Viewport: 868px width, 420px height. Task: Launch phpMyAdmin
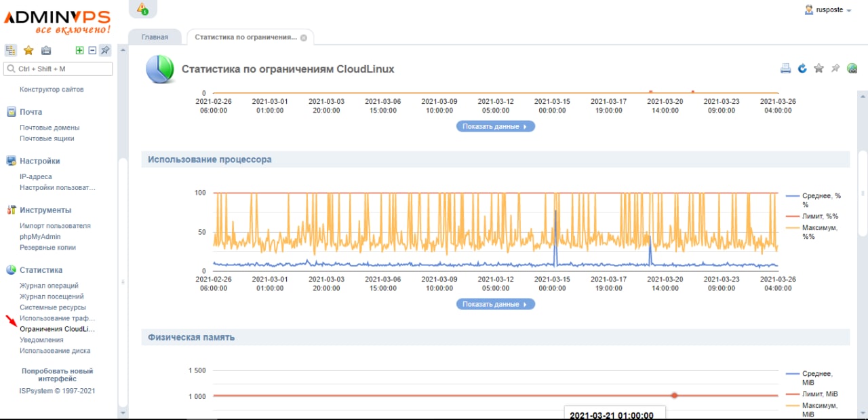pyautogui.click(x=40, y=237)
